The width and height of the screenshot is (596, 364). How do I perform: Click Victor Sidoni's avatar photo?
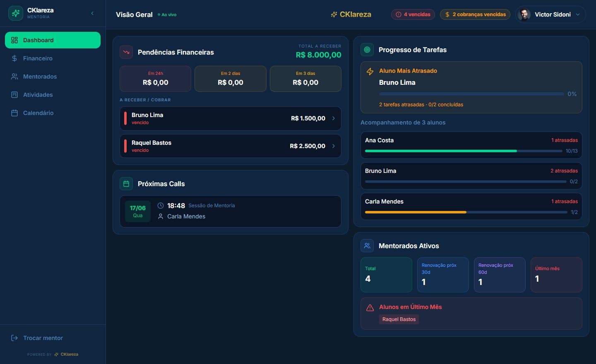(524, 14)
